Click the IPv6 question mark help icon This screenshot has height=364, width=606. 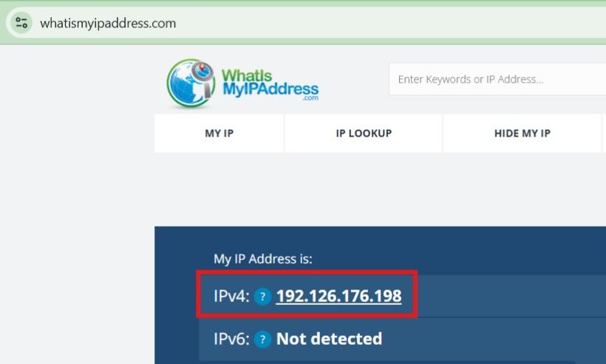tap(263, 340)
